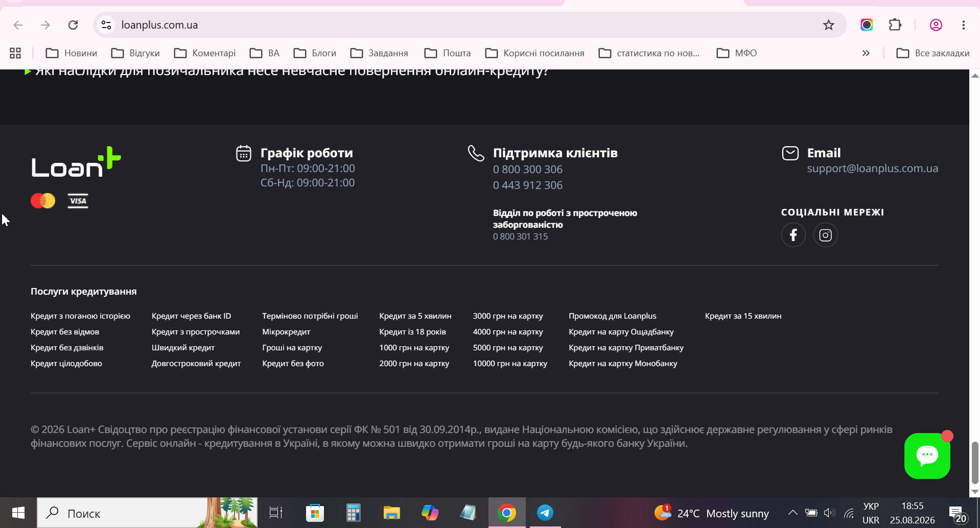Reload the page with refresh icon
This screenshot has width=980, height=528.
point(73,25)
